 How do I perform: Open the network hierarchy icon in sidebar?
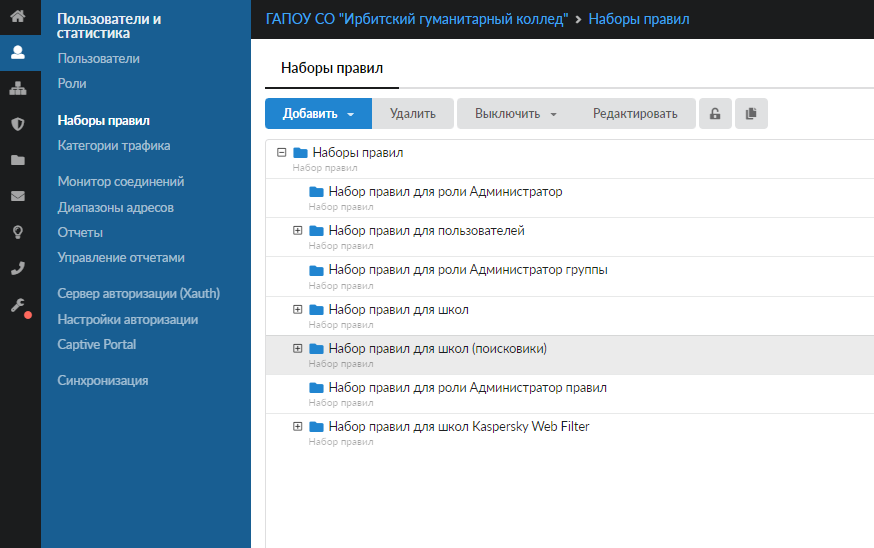(x=18, y=88)
